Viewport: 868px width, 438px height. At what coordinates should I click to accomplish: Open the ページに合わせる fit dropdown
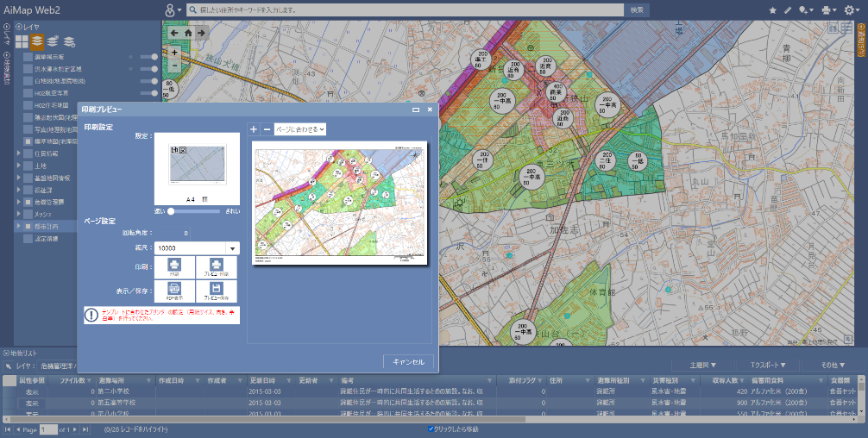299,129
